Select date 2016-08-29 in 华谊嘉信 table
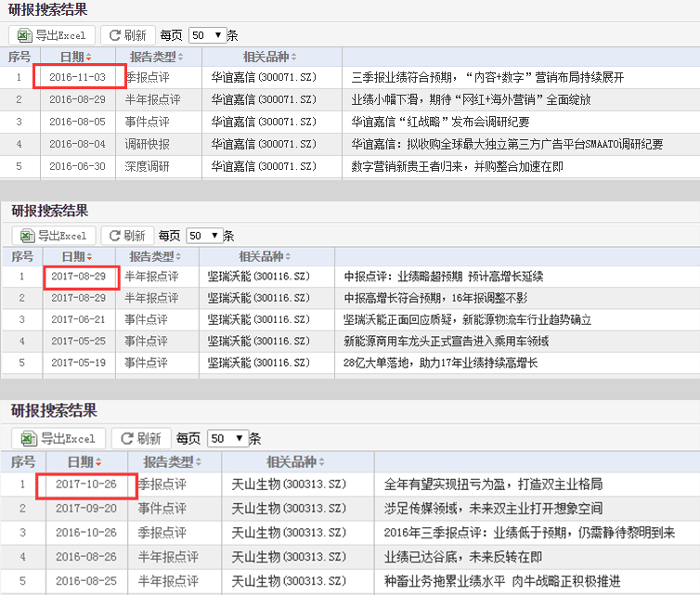Image resolution: width=700 pixels, height=595 pixels. tap(78, 99)
